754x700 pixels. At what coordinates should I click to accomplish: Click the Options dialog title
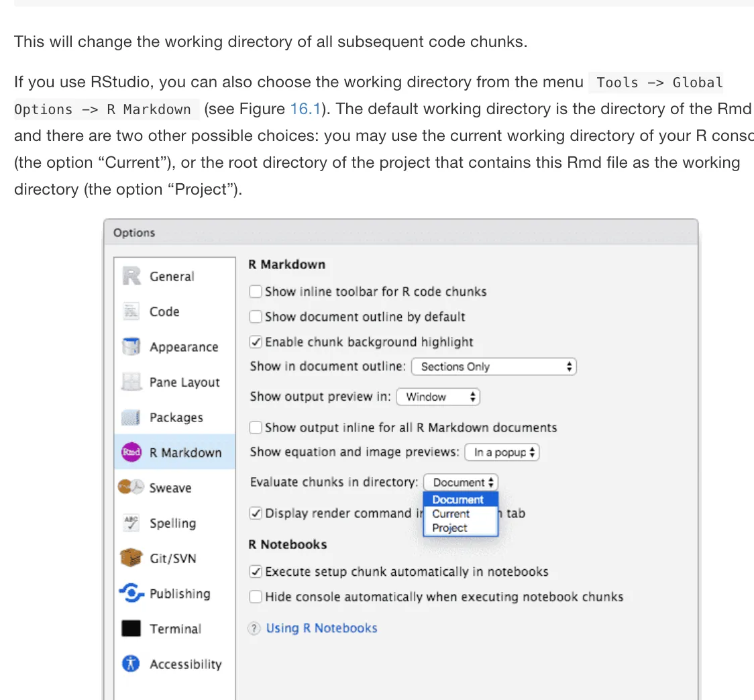pos(134,232)
